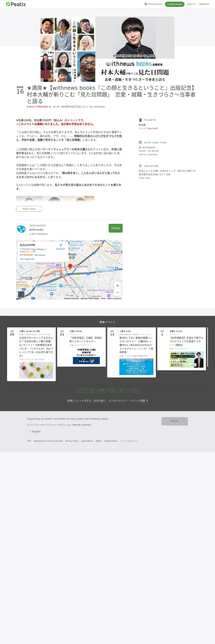The image size is (215, 644).
Task: Click the Find events search icon
Action: tap(146, 4)
